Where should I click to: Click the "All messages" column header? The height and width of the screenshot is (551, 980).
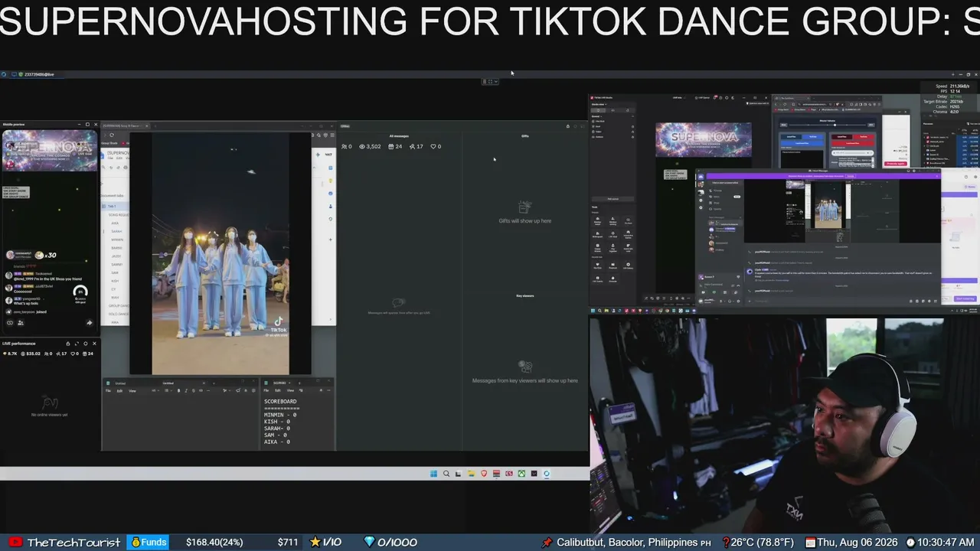pos(399,136)
